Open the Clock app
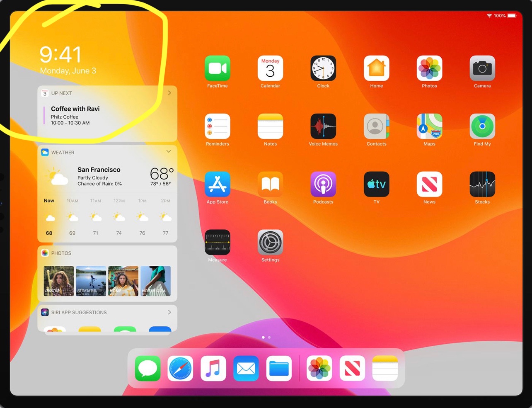Image resolution: width=532 pixels, height=408 pixels. 323,68
